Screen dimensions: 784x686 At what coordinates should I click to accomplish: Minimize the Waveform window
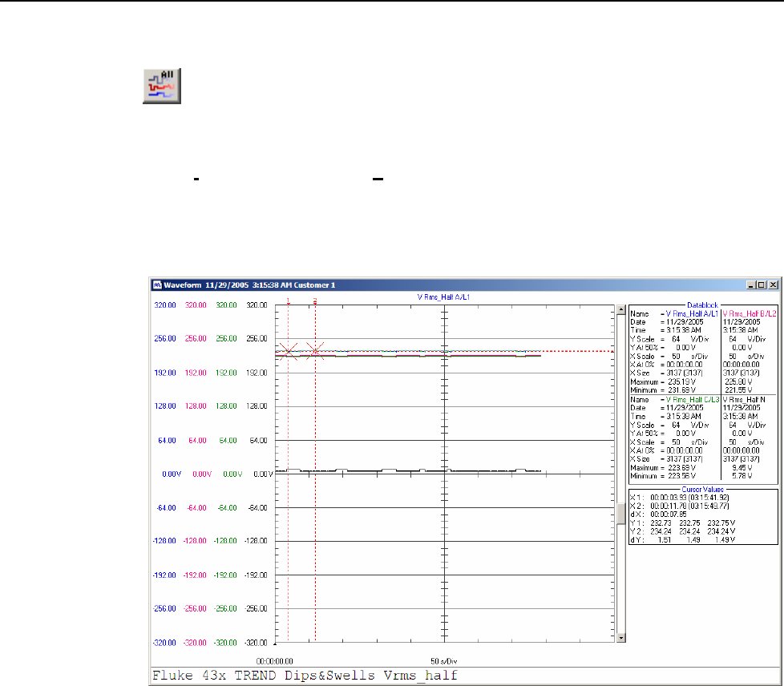pos(751,285)
